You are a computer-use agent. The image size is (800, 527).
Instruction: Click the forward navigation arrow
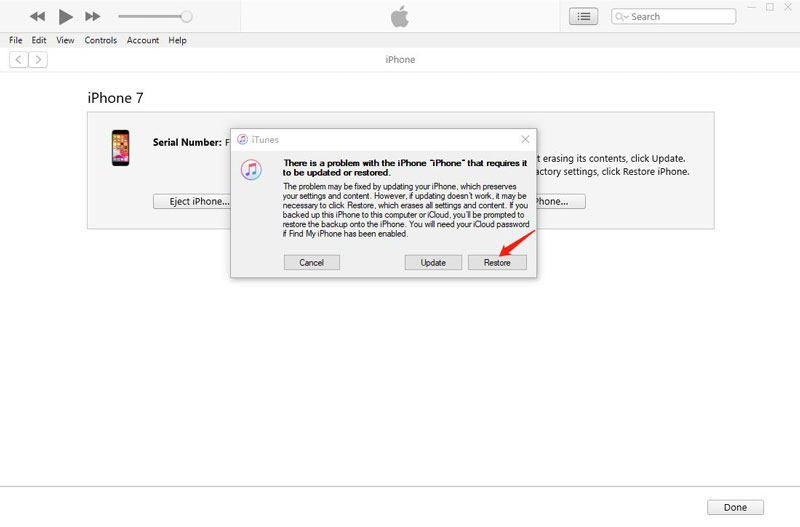click(x=38, y=60)
